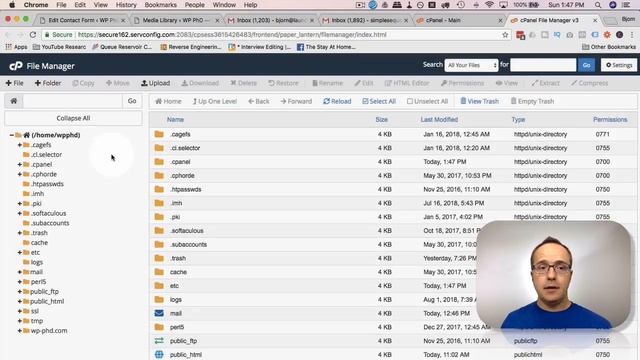Sort by Permissions column header
The height and width of the screenshot is (360, 640).
[x=610, y=120]
